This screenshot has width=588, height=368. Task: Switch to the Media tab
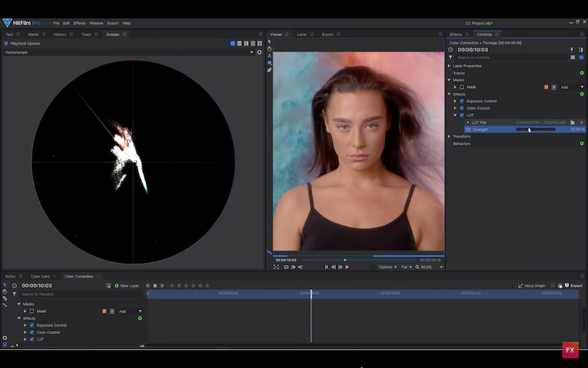pos(33,35)
